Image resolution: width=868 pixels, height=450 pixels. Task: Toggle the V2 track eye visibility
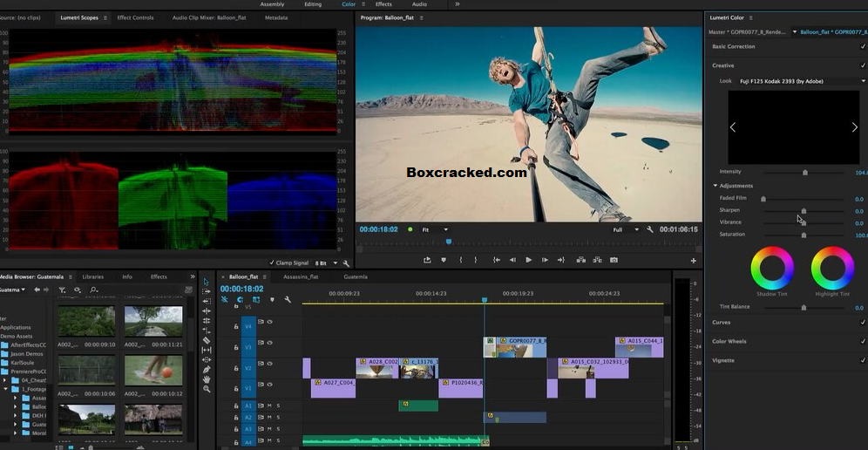point(270,364)
